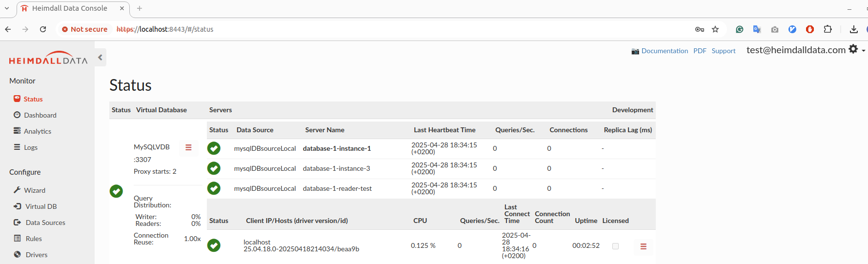The width and height of the screenshot is (868, 264).
Task: Click the Wizard wrench icon
Action: (x=17, y=190)
